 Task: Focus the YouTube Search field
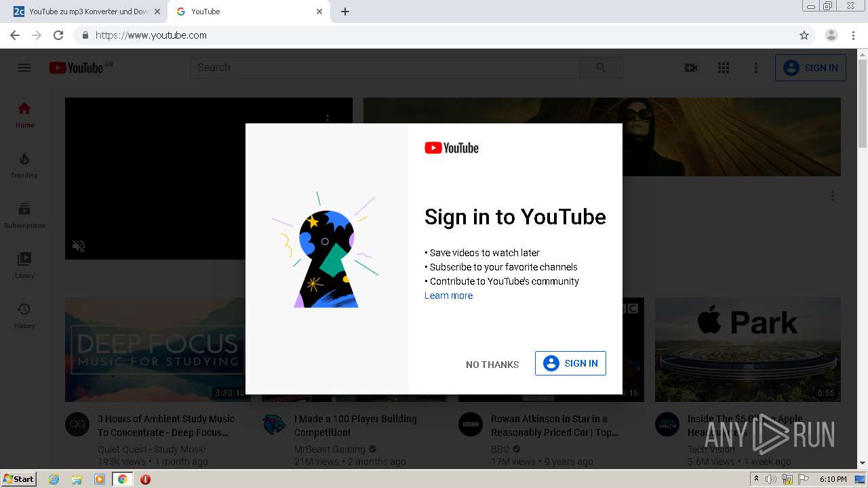tap(385, 67)
